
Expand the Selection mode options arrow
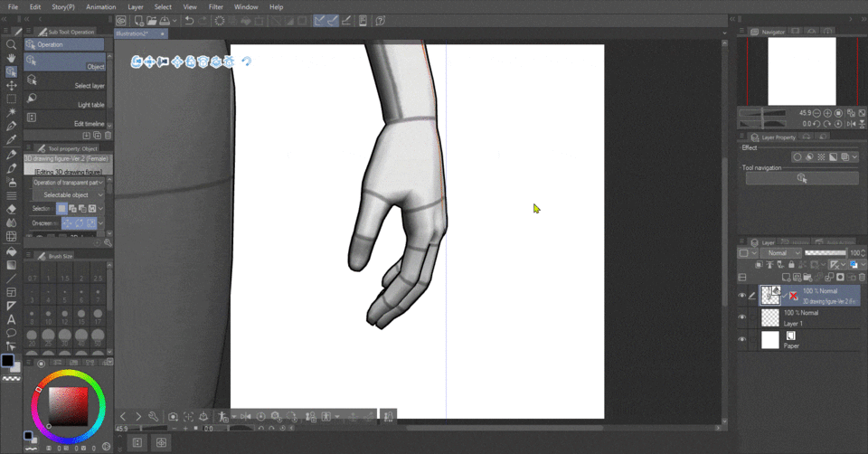[x=100, y=209]
